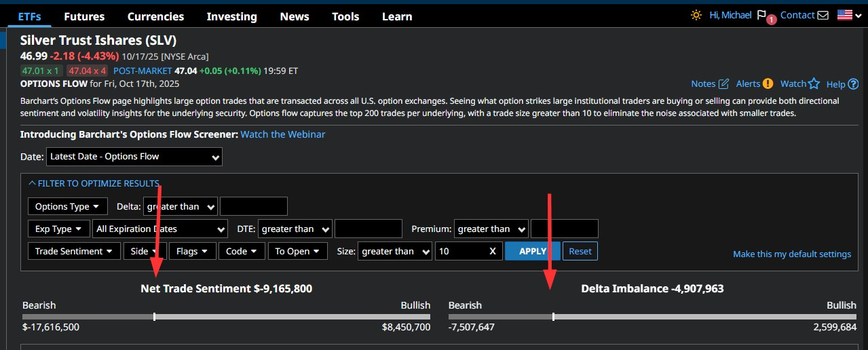Click the -7,507,647 bearish value
This screenshot has width=868, height=350.
(x=472, y=327)
